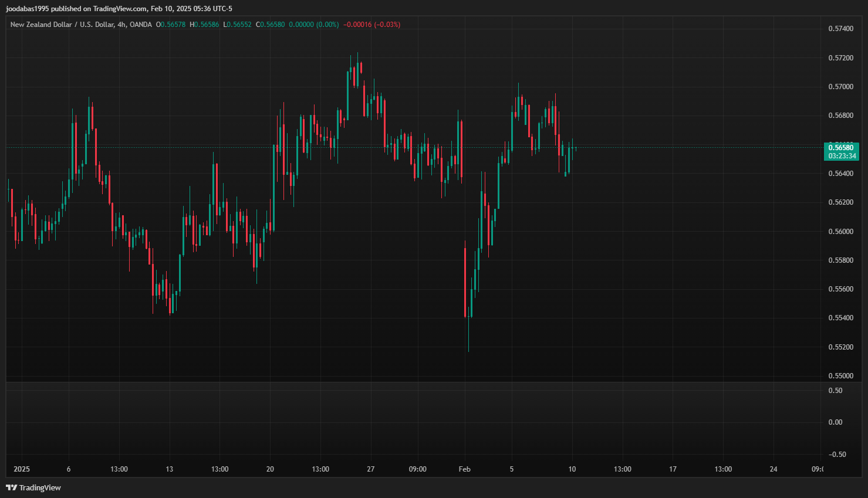Click the TradingView logo icon
The image size is (868, 498).
(11, 487)
